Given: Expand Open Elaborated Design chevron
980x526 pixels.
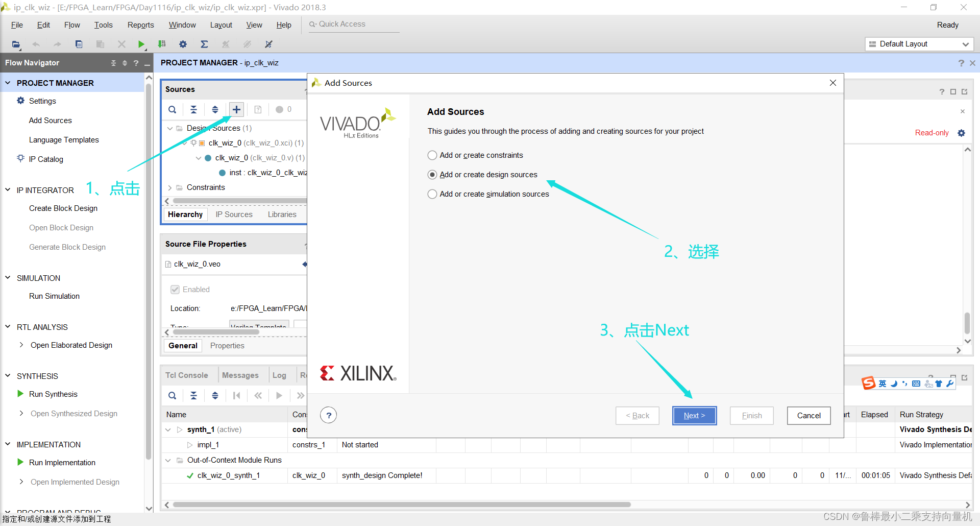Looking at the screenshot, I should point(21,345).
